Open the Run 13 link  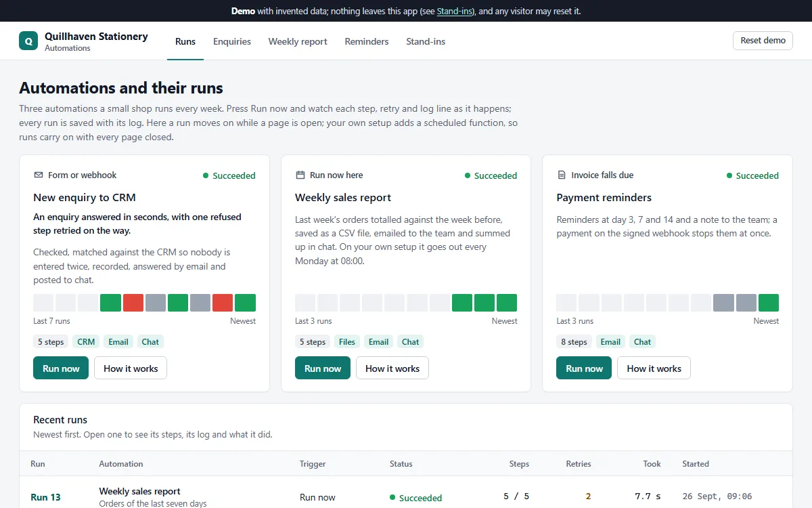pyautogui.click(x=45, y=497)
